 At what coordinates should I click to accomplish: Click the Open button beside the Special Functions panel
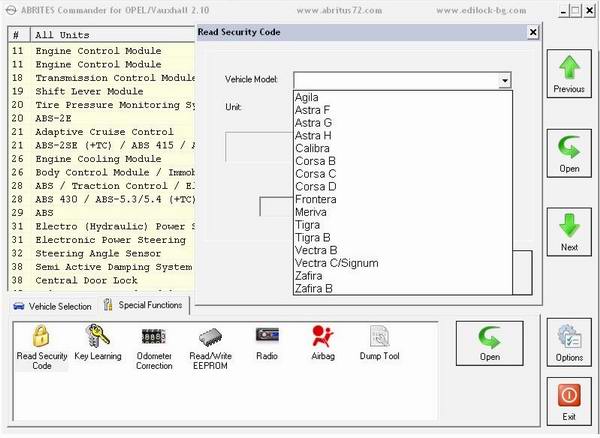click(x=489, y=344)
